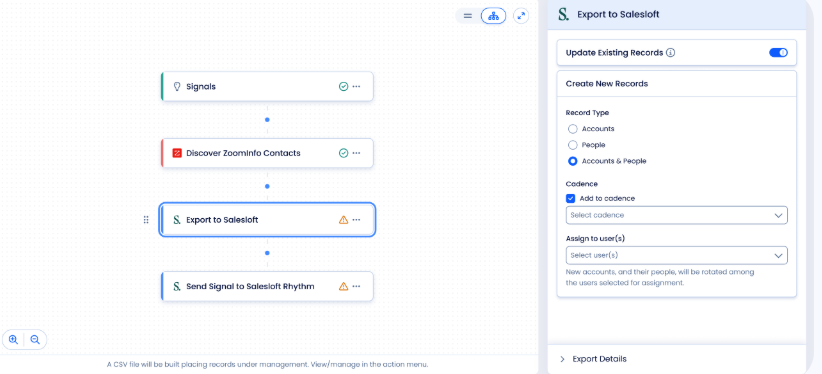Click the lightbulb icon on Signals node
The height and width of the screenshot is (374, 822).
coord(177,87)
